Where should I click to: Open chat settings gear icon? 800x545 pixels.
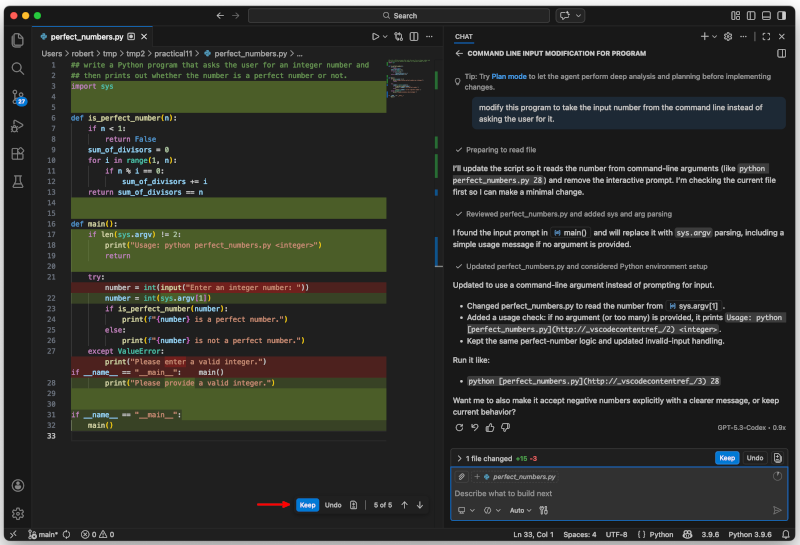pyautogui.click(x=727, y=36)
